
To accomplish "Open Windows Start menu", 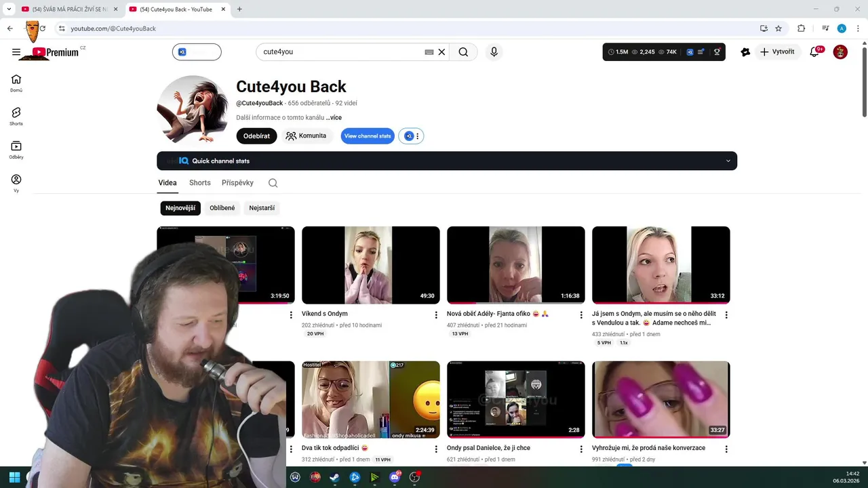I will coord(14,477).
